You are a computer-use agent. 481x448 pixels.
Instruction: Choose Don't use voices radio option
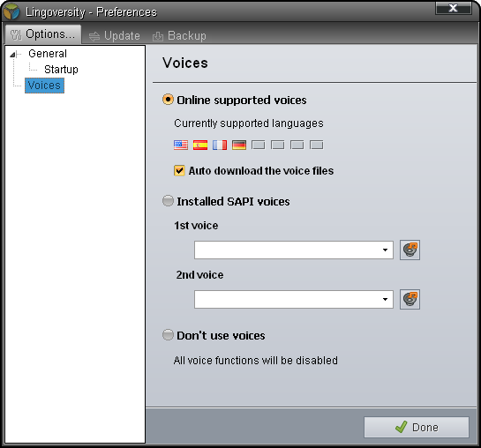click(168, 335)
